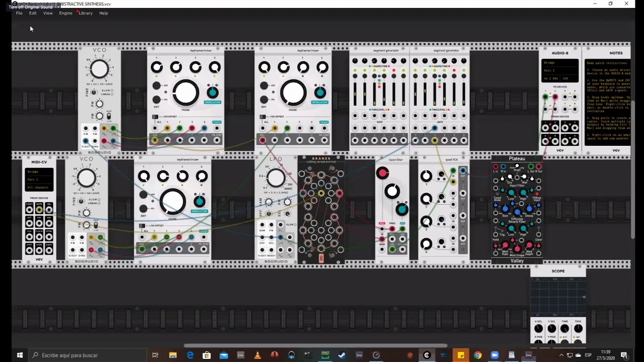Open the AUDIO-8 sample rate 44.1 kHz selector
This screenshot has width=644, height=362.
(550, 78)
